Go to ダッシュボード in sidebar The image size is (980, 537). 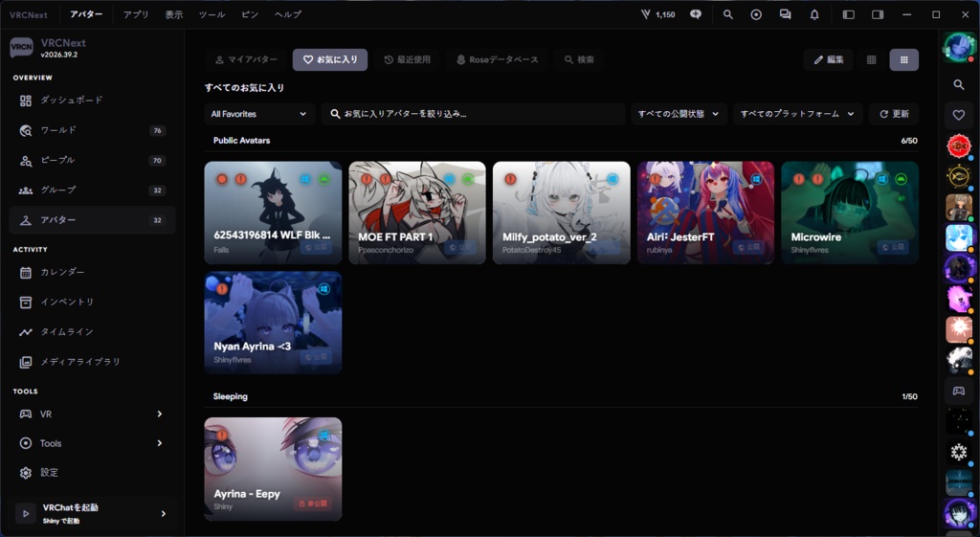pos(93,100)
